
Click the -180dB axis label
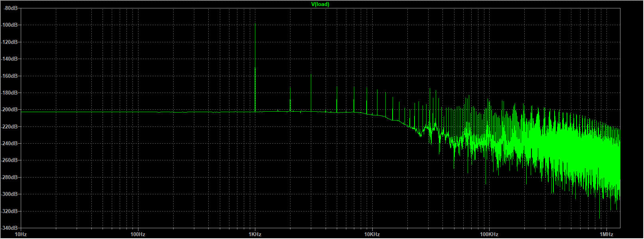coord(10,93)
